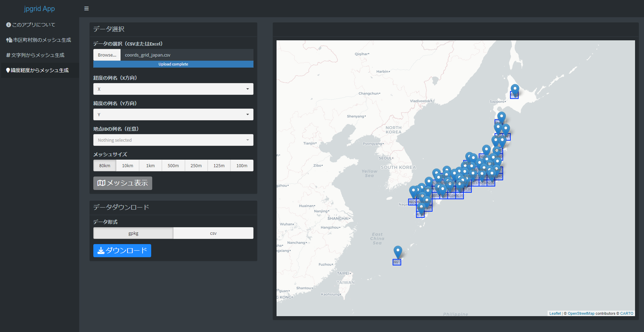Screen dimensions: 644x332
Task: Select gpkg data format
Action: pos(133,233)
